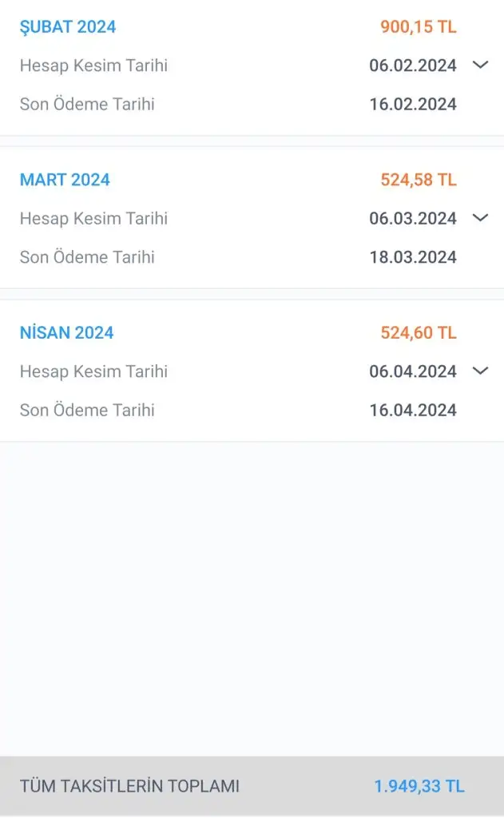This screenshot has height=818, width=504.
Task: Expand the NİSAN 2024 installment details chevron
Action: click(480, 371)
